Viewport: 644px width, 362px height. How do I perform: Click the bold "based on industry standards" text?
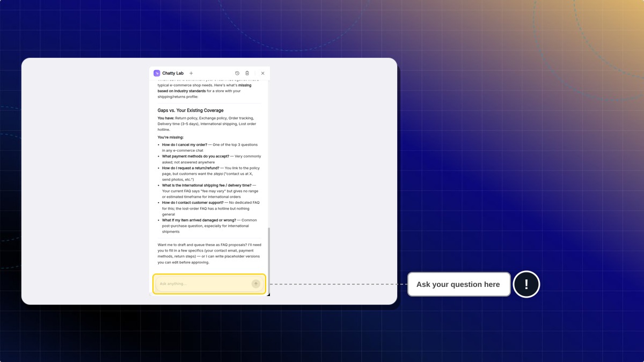181,91
